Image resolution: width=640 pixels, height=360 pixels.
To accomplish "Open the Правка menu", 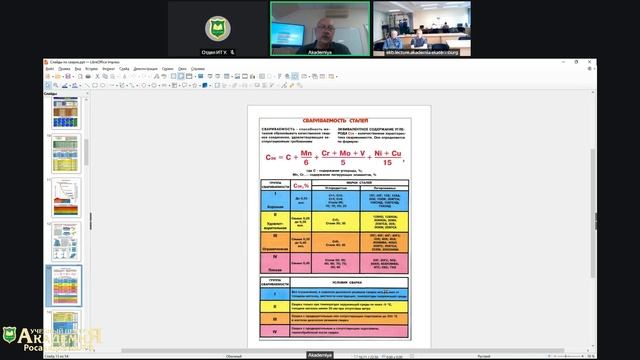I will [64, 69].
